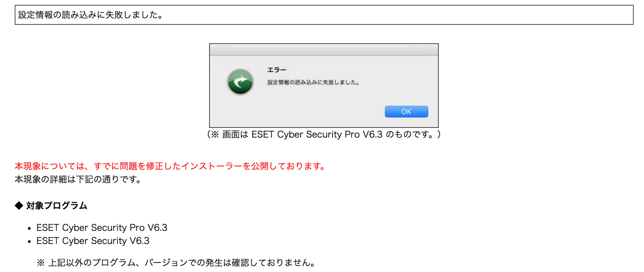Click the dialog's gray title bar

324,50
